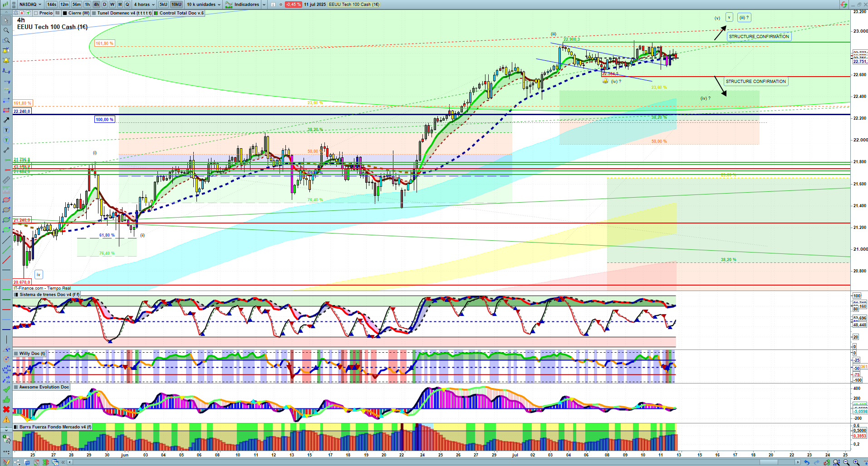Image resolution: width=868 pixels, height=466 pixels.
Task: Switch to the M monthly timeframe
Action: 120,5
